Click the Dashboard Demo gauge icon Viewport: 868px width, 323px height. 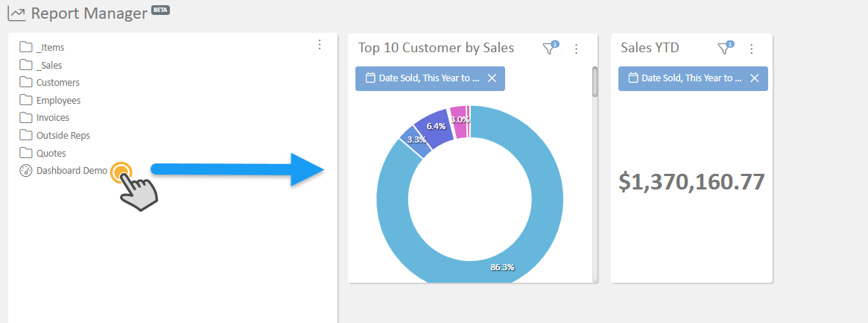coord(26,171)
